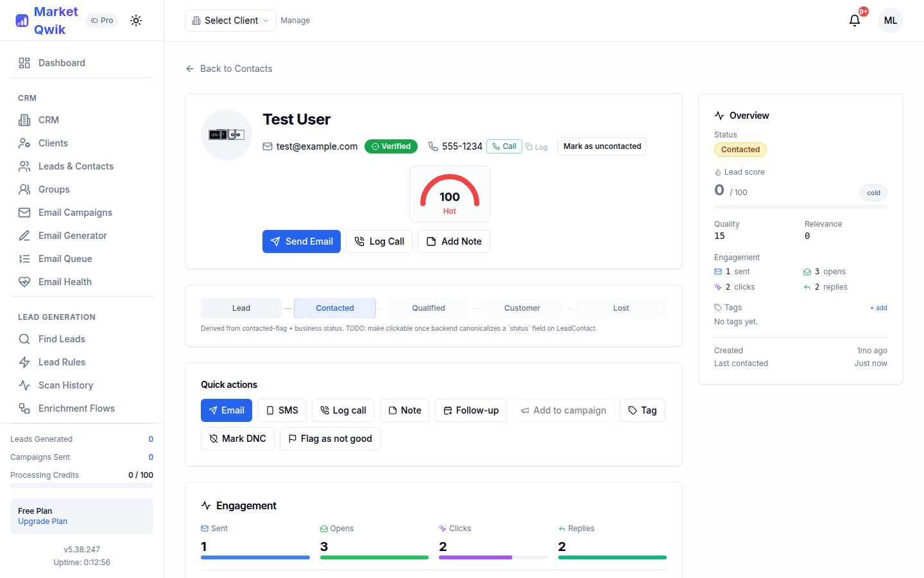Click the header Log Call button
The height and width of the screenshot is (578, 924).
click(x=379, y=241)
